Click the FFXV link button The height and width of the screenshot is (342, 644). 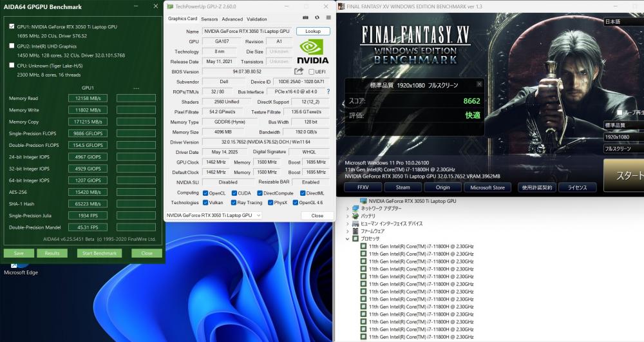(363, 187)
